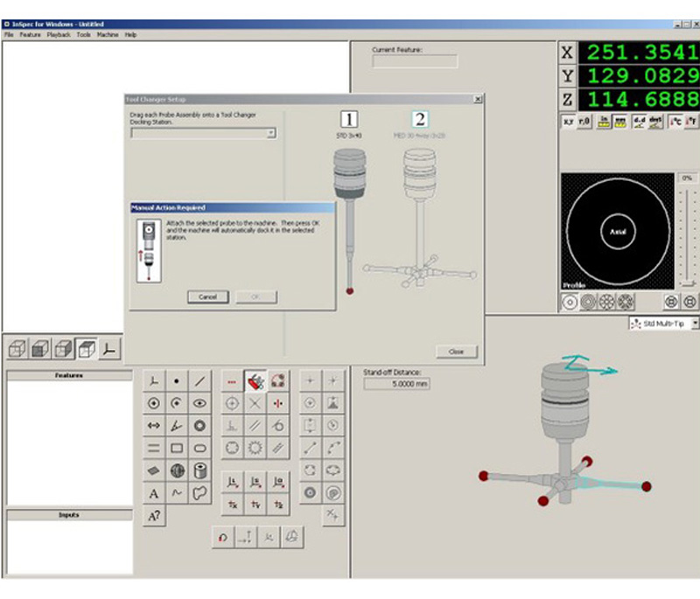Click the vertical 0% speed slider handle
Viewport: 700px width, 599px height.
(x=689, y=283)
